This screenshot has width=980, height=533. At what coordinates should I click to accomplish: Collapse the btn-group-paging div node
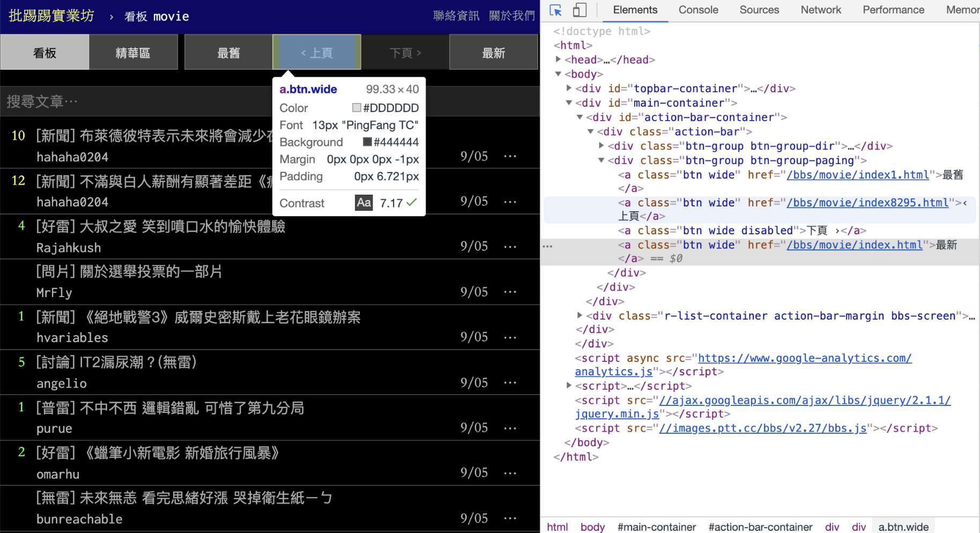pos(601,160)
